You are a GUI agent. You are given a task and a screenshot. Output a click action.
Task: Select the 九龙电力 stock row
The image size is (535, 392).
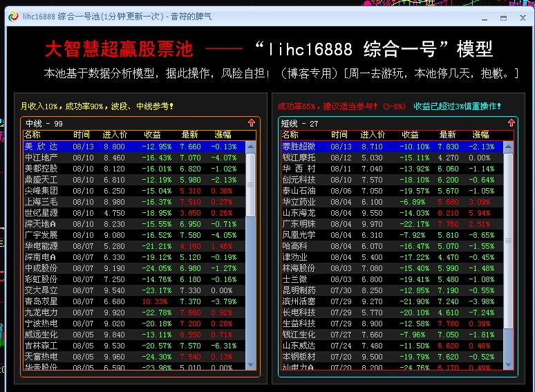(x=134, y=312)
